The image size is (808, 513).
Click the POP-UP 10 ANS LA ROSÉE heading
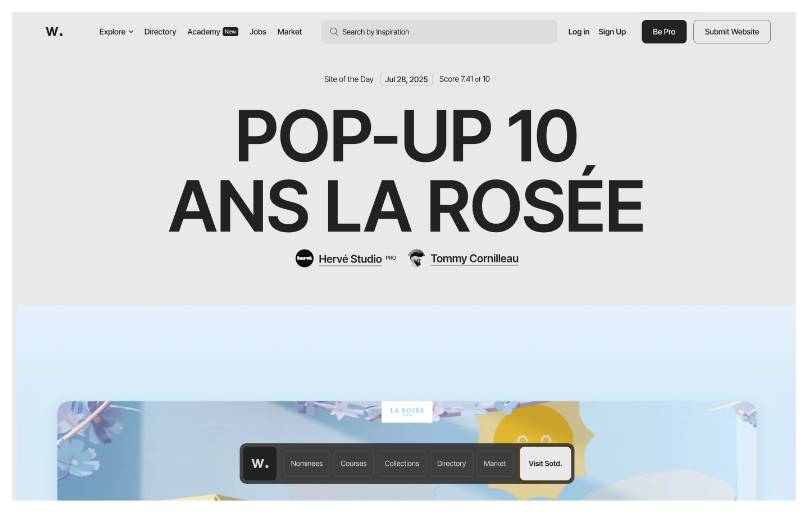(x=406, y=171)
